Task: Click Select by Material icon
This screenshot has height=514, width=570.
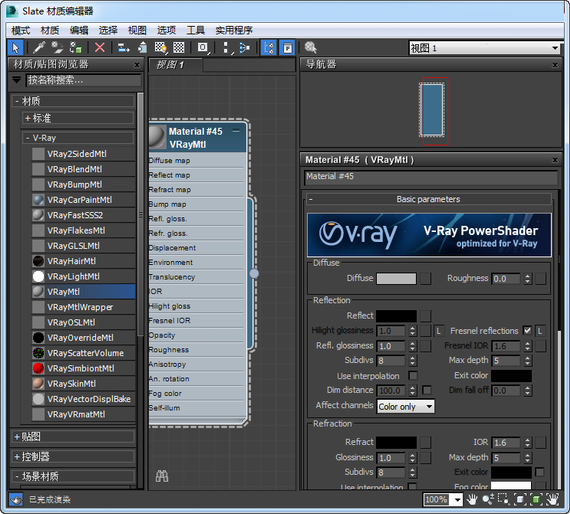Action: [x=310, y=48]
